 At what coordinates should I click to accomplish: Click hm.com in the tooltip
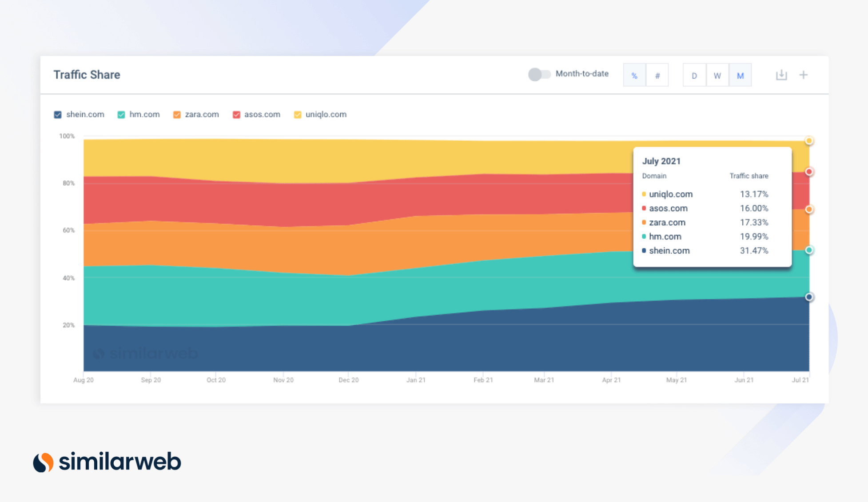point(665,236)
